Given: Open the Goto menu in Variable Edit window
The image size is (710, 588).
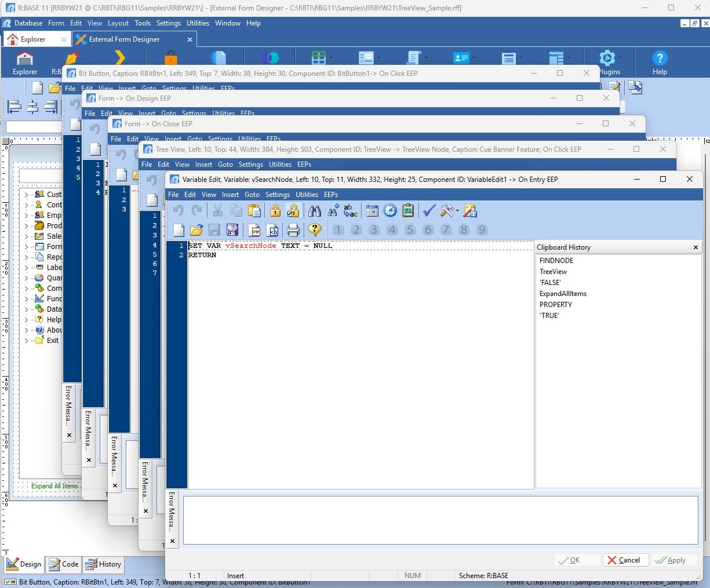Looking at the screenshot, I should [252, 195].
